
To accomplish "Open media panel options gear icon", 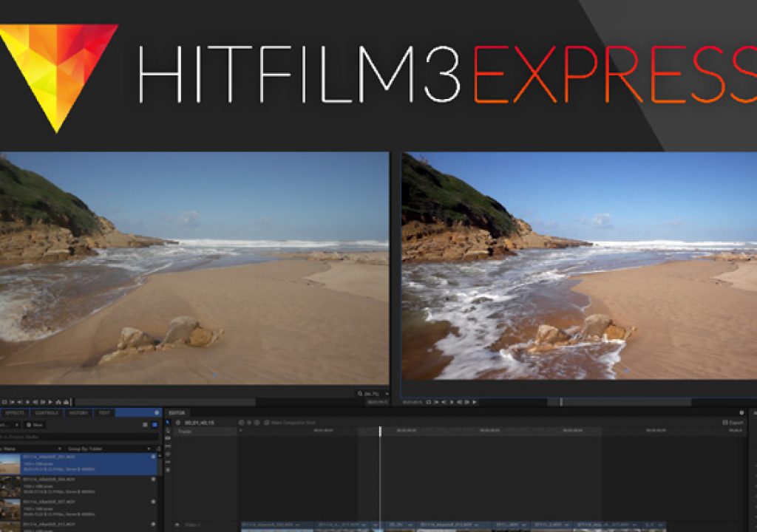I will click(x=157, y=413).
